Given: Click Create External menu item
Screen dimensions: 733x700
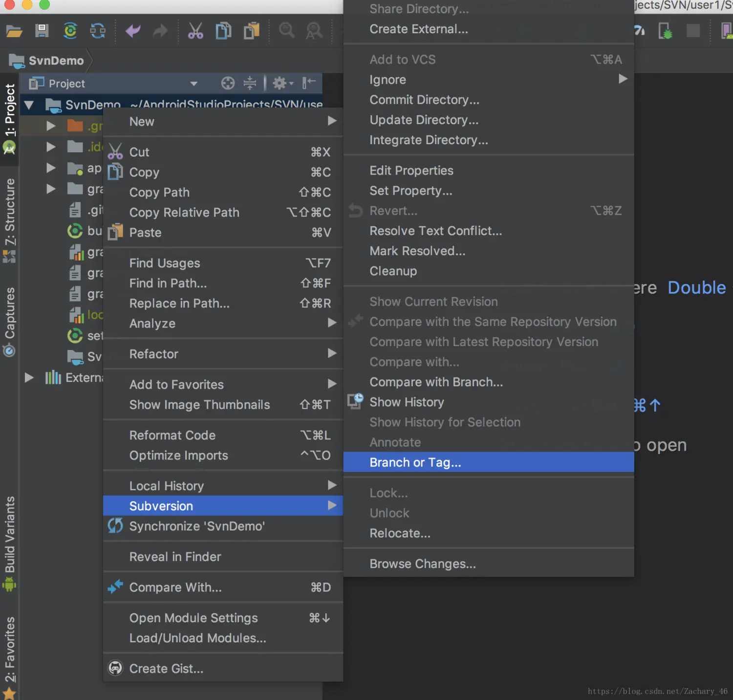Looking at the screenshot, I should [x=489, y=29].
